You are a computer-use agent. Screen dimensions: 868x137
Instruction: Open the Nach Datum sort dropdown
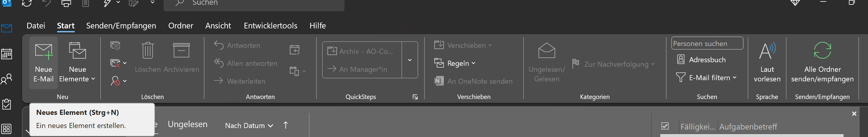[x=249, y=126]
